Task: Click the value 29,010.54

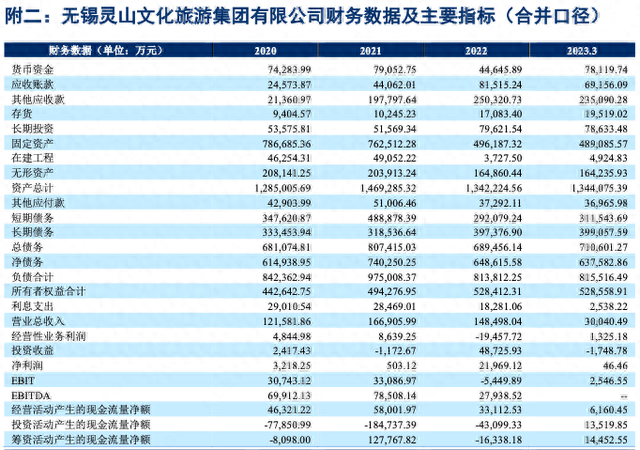Action: [x=289, y=307]
